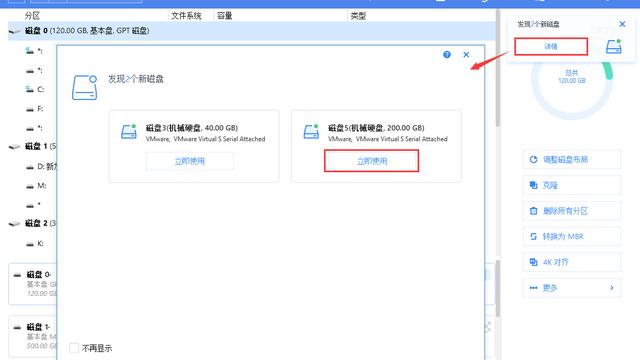Select the 磁盘 0 row in the partition list
640x360 pixels.
pyautogui.click(x=251, y=31)
